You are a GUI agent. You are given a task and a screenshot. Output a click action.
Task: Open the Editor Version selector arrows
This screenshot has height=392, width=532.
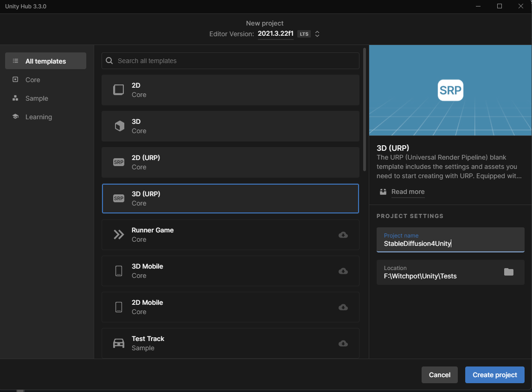[317, 34]
